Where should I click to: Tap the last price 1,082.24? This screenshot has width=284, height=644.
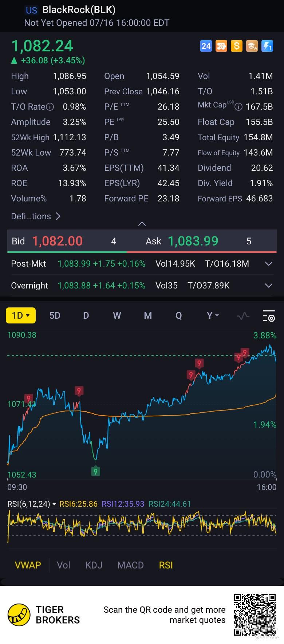pyautogui.click(x=42, y=46)
